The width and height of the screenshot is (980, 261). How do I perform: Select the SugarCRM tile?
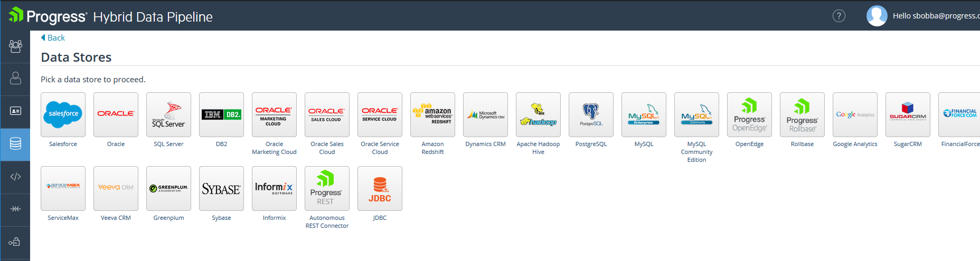point(908,114)
